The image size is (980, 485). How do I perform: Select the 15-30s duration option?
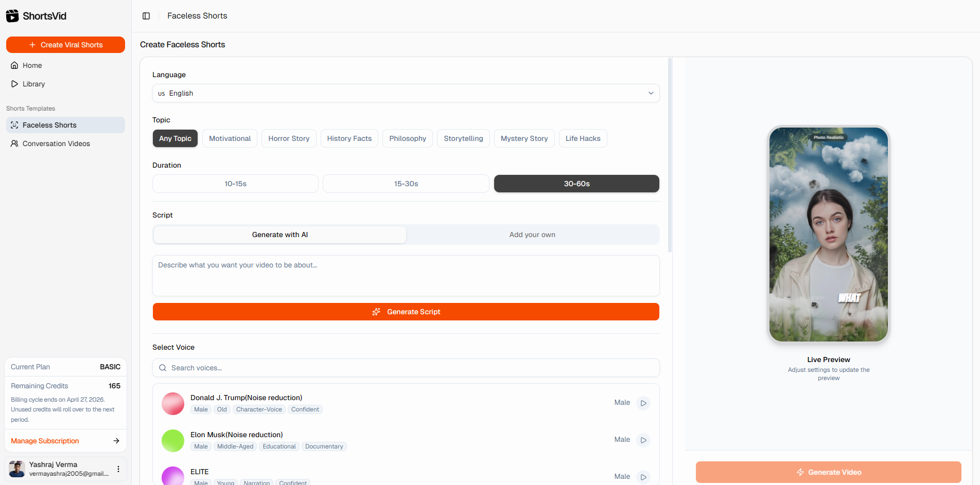point(406,184)
